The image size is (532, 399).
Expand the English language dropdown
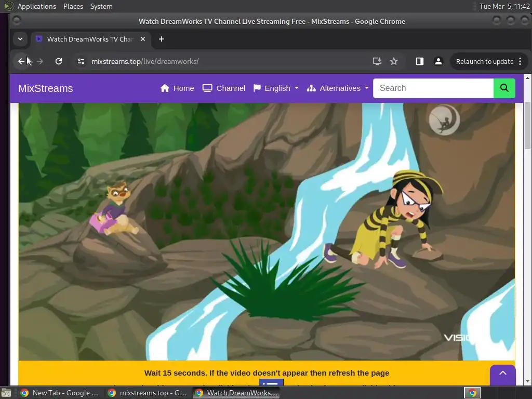pos(276,88)
